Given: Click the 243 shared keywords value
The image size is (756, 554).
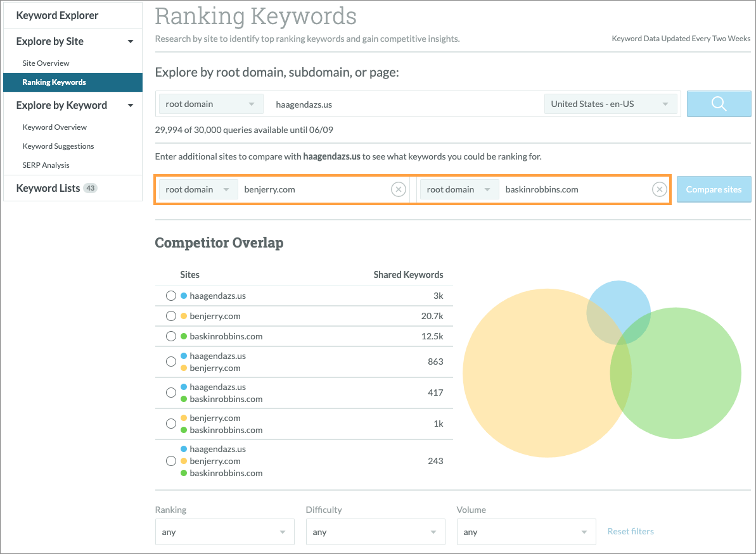Looking at the screenshot, I should coord(435,461).
